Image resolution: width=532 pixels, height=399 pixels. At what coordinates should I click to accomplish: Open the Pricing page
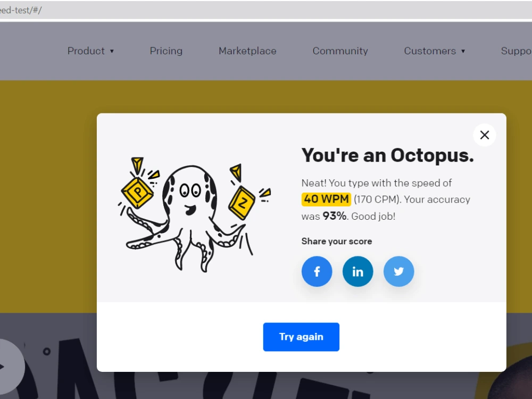point(166,51)
